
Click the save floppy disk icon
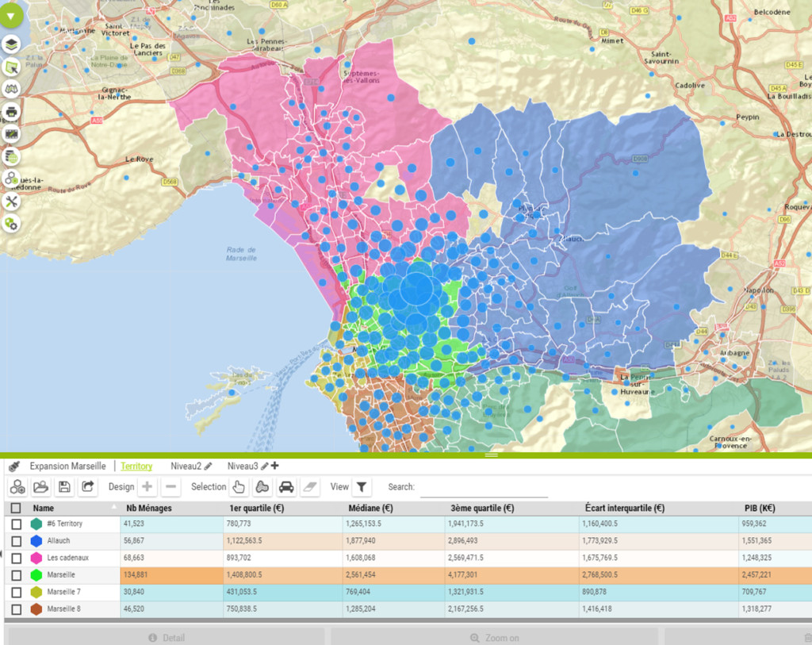pos(64,486)
